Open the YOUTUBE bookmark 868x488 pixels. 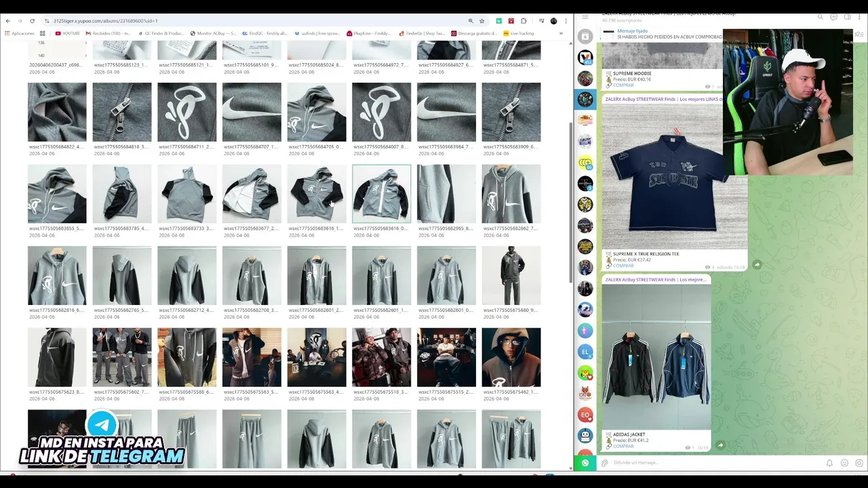[68, 33]
